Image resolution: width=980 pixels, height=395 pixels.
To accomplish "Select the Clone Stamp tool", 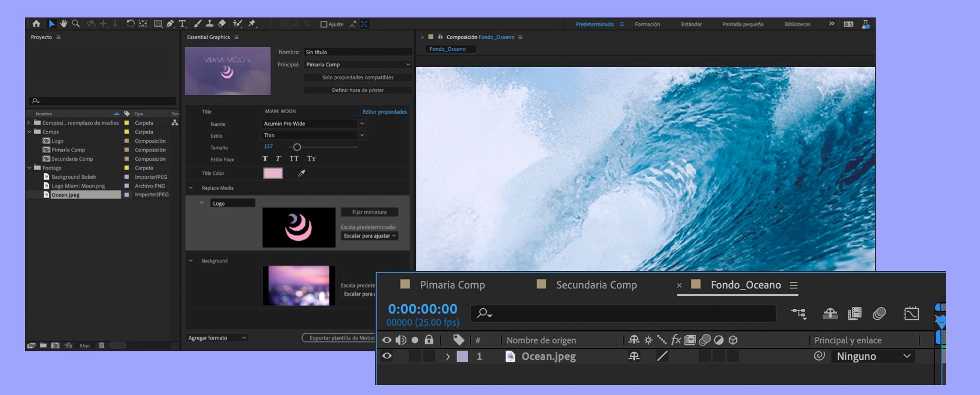I will coord(210,24).
